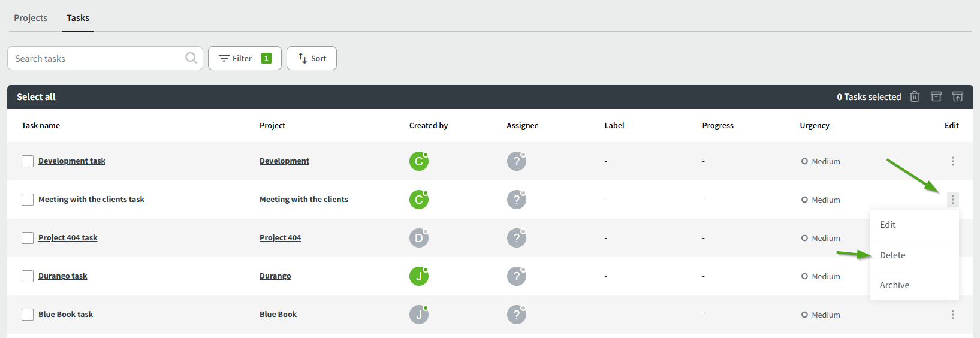980x338 pixels.
Task: Click the Select all link
Action: click(36, 97)
